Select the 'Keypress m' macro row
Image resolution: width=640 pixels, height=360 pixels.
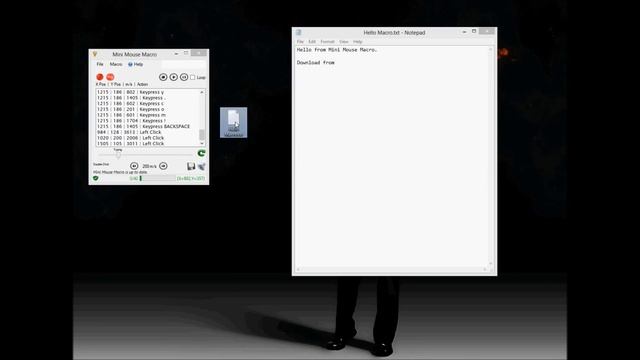pyautogui.click(x=147, y=115)
